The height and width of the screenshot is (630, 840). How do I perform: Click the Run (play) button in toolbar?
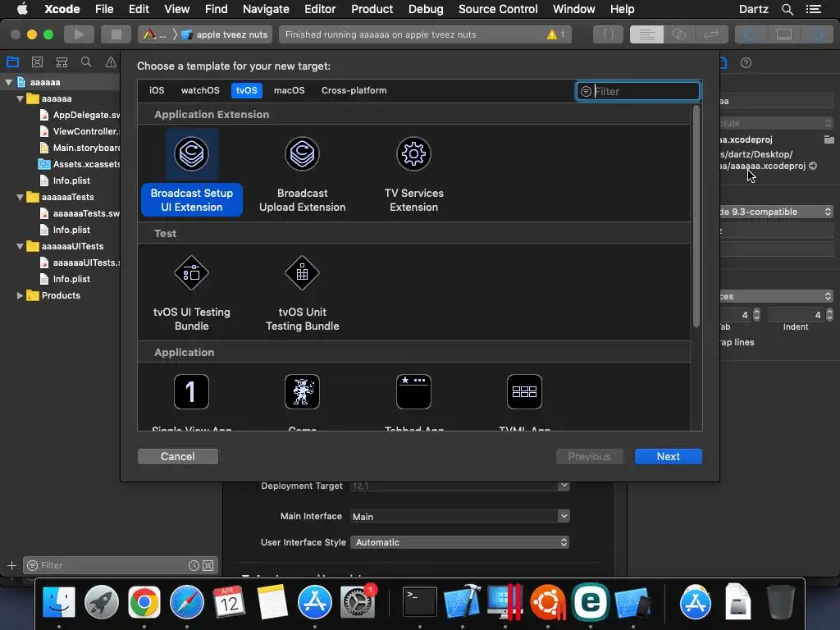point(79,34)
